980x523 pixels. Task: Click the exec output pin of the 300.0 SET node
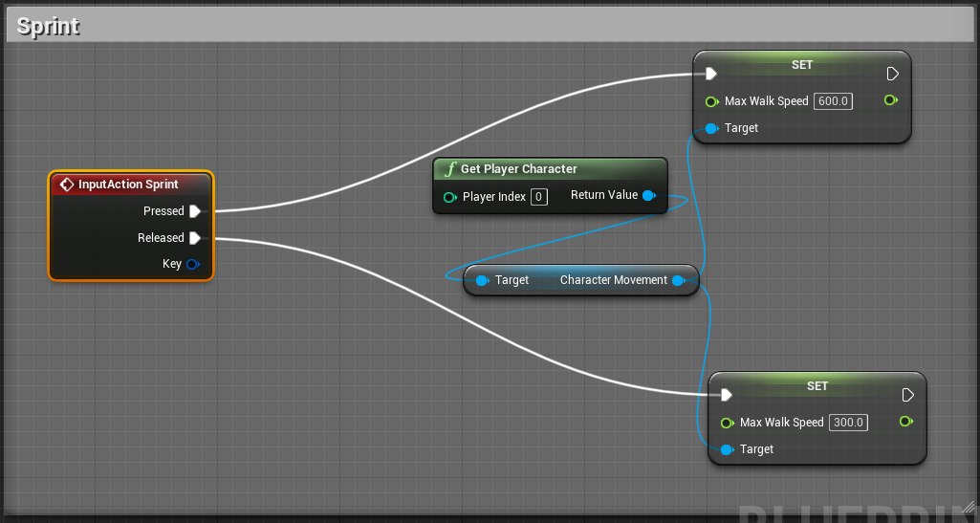[x=908, y=396]
